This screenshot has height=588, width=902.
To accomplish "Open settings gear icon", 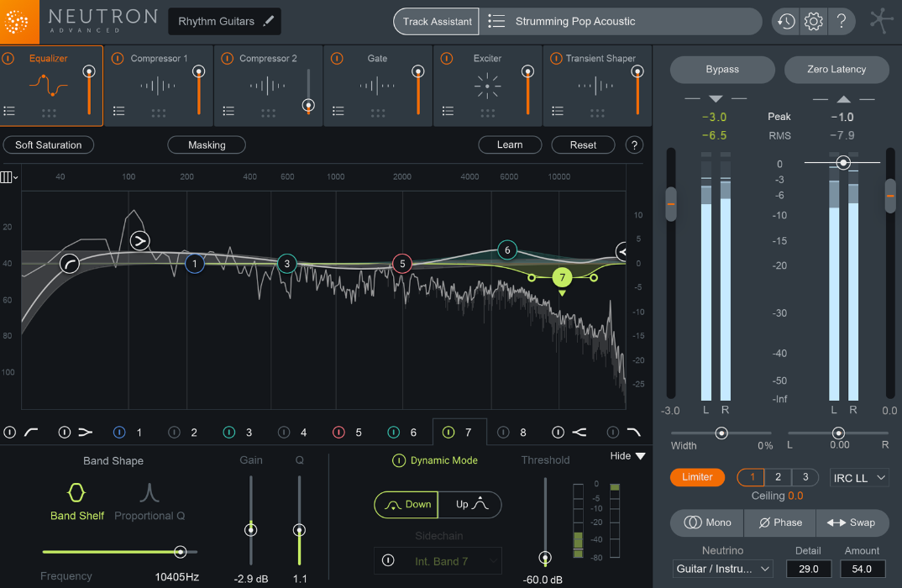I will (x=814, y=22).
